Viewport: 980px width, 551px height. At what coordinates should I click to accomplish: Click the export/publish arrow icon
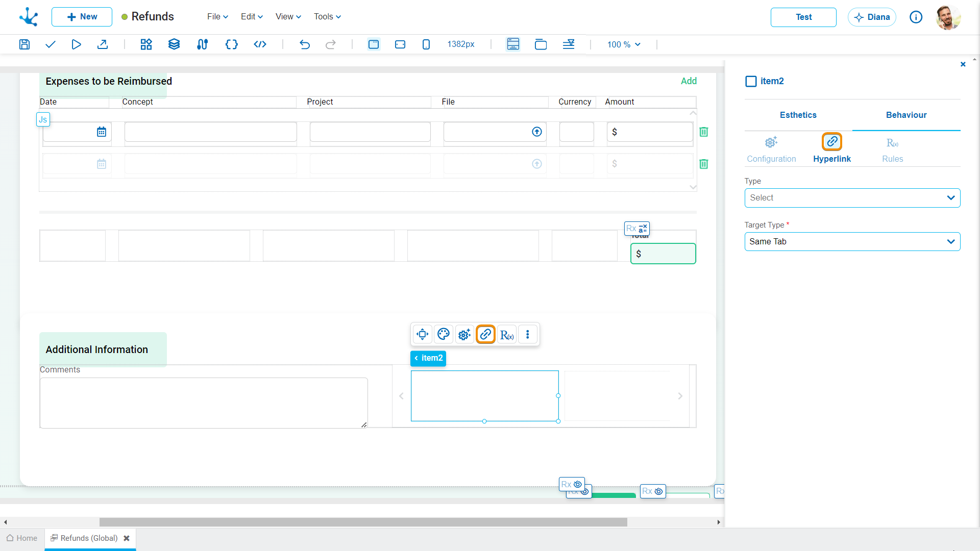point(103,44)
